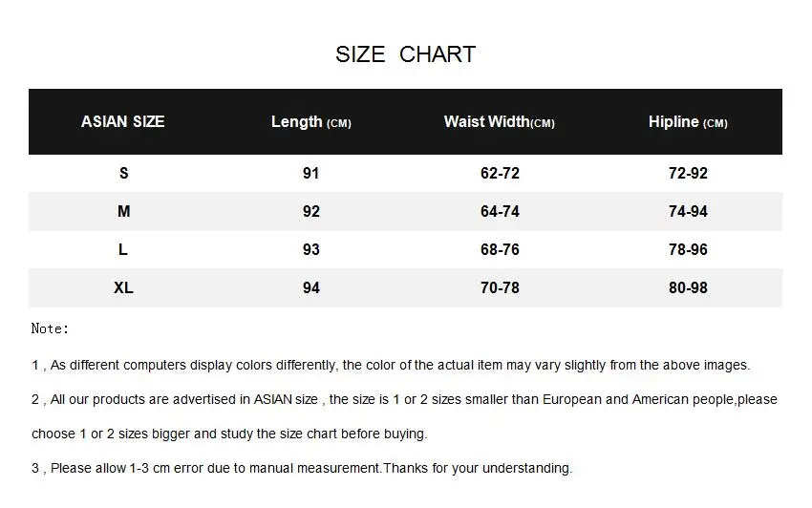Select waist width value 68-76

(500, 249)
